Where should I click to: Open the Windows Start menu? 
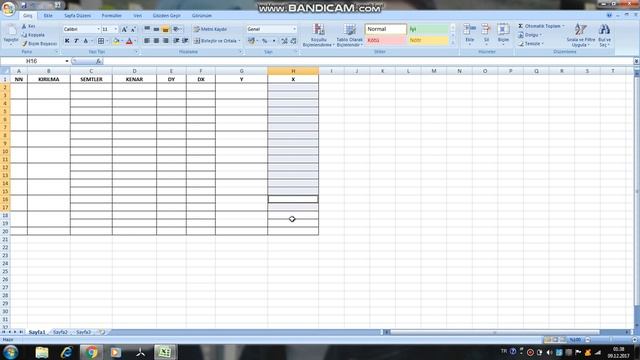pos(10,352)
